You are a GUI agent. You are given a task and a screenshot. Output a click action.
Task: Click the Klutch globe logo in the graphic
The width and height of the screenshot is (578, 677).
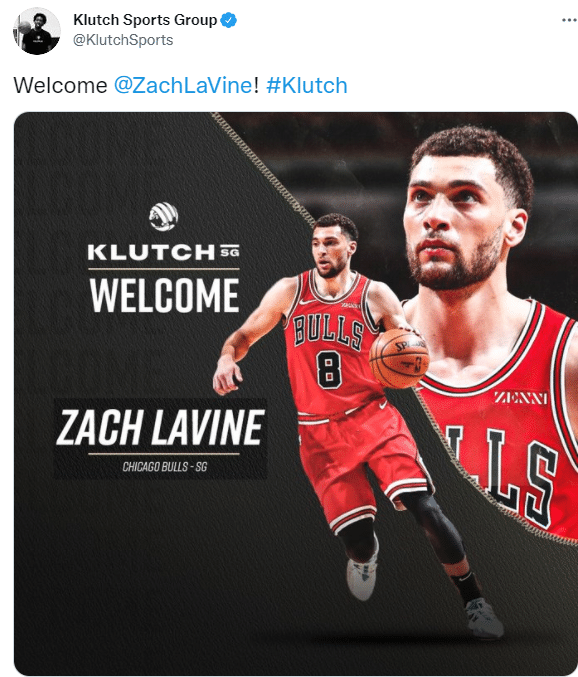[x=164, y=216]
